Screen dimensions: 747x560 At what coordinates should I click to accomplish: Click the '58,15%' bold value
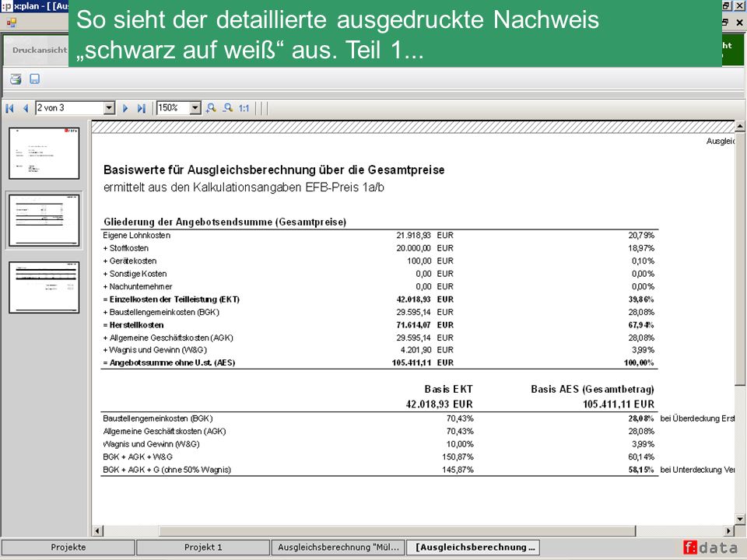641,470
